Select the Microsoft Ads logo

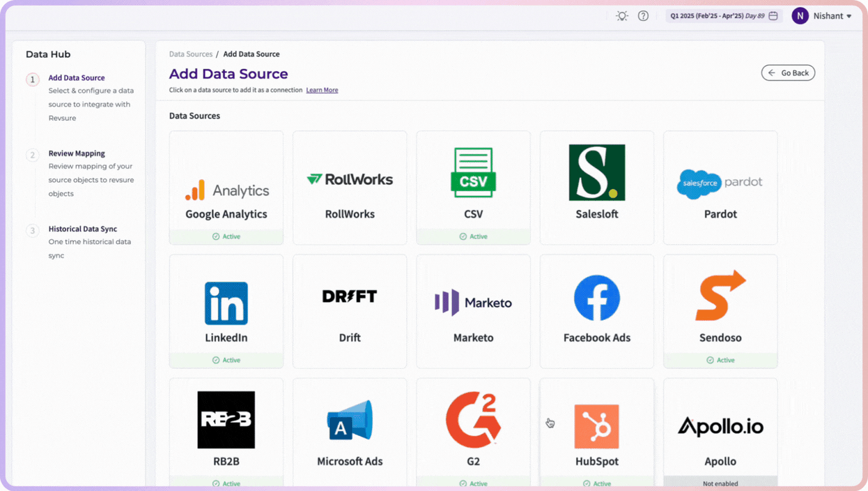[x=350, y=420]
